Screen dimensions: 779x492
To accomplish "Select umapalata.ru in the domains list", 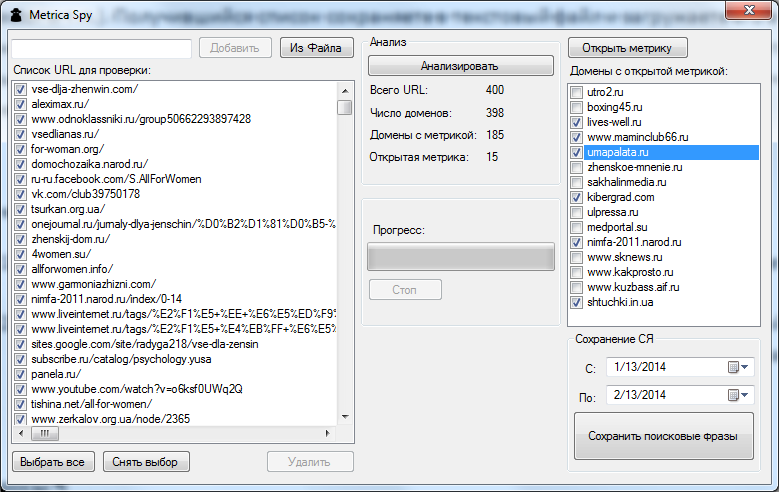I will (x=617, y=152).
